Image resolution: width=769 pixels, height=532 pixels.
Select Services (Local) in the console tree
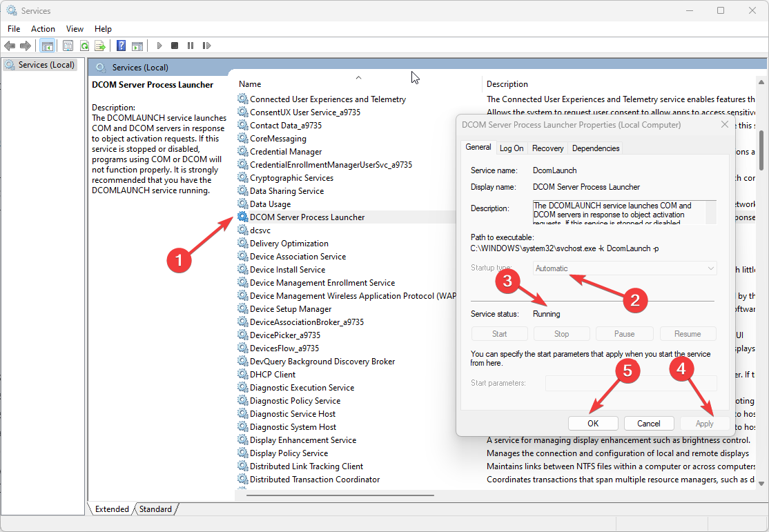coord(40,65)
